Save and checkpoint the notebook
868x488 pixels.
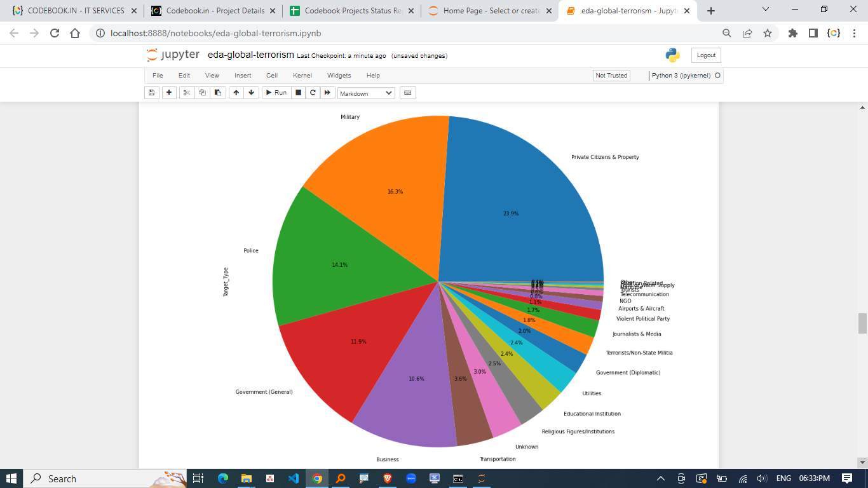click(x=152, y=93)
